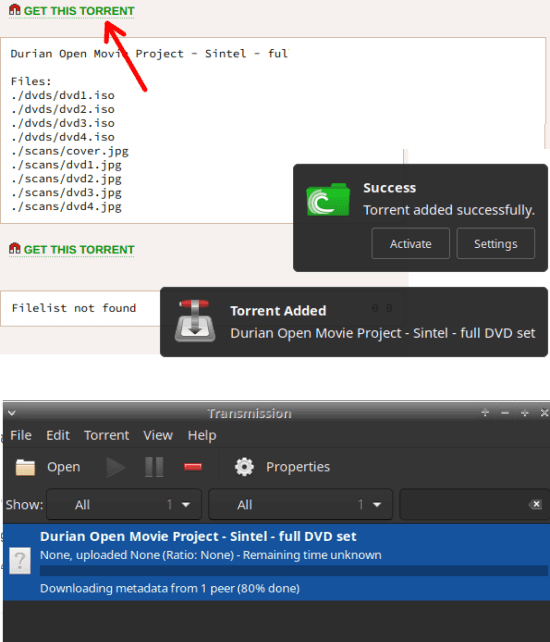Click the pin icon in Transmission title bar

[485, 413]
